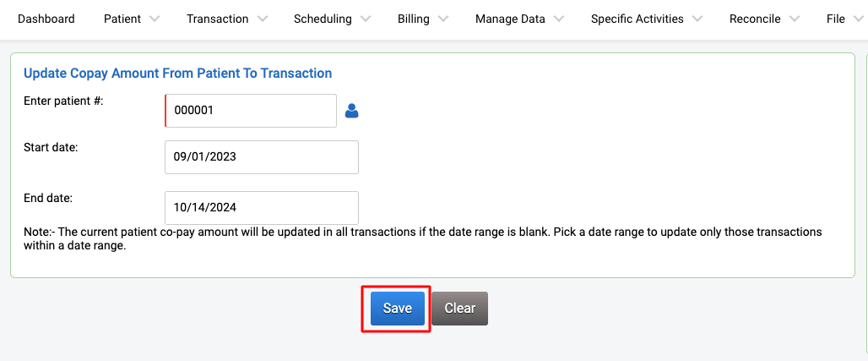Select the Start date field
The height and width of the screenshot is (361, 868).
click(x=262, y=157)
